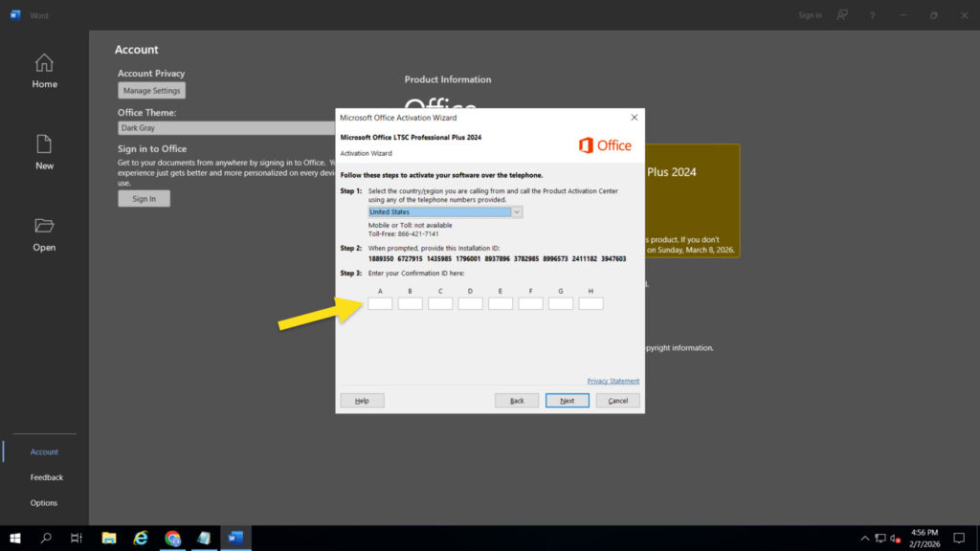Click Confirmation ID field B
The height and width of the screenshot is (551, 980).
coord(410,303)
